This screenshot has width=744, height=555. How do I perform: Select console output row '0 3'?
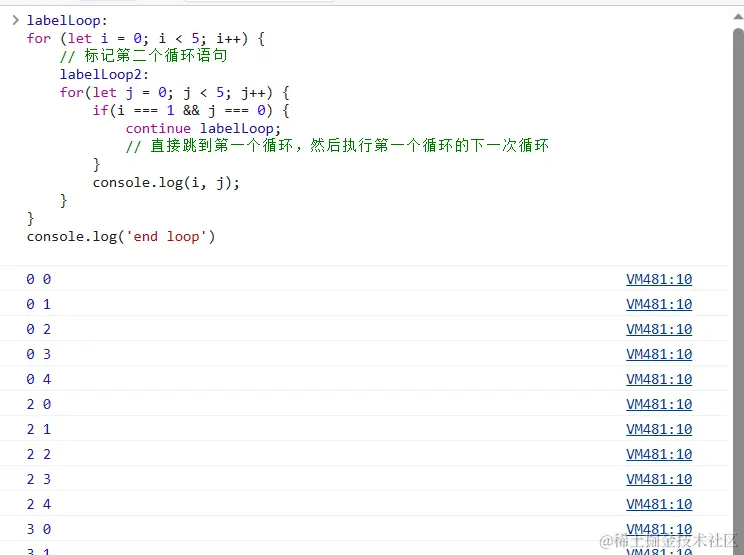coord(364,354)
